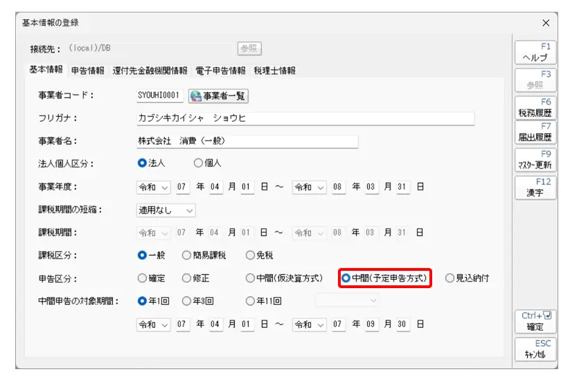
Task: Click the 事業者一覧 button with icon
Action: [x=218, y=96]
